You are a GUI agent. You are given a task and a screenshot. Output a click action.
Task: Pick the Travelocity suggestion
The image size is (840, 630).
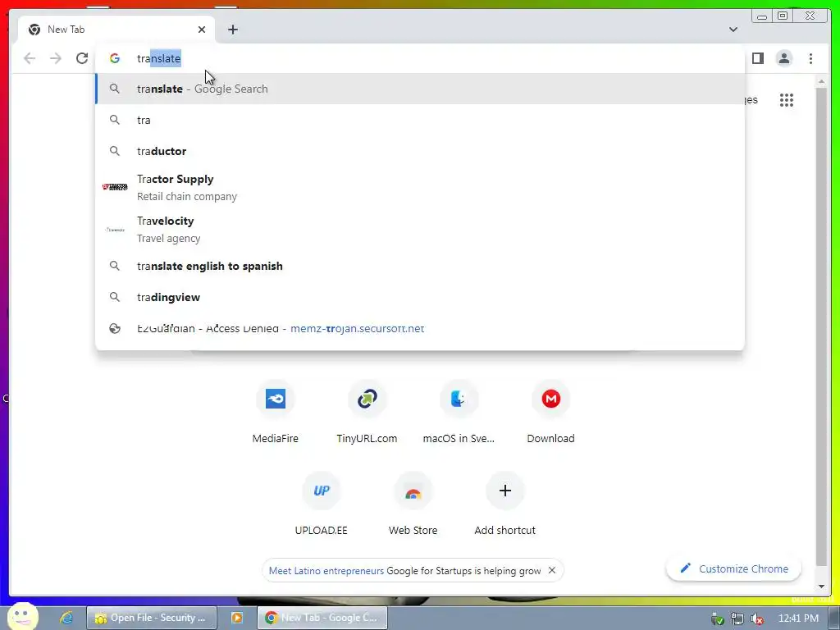(420, 230)
